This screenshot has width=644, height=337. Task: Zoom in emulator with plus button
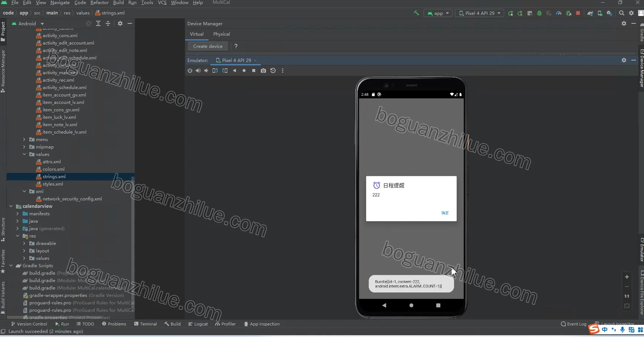tap(627, 277)
